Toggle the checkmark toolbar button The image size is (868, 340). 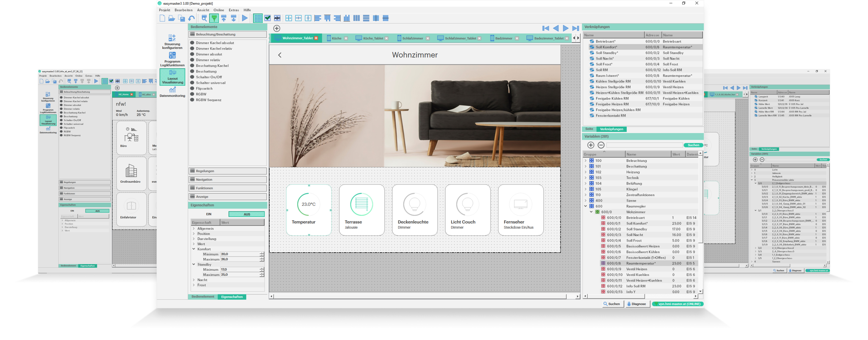(x=267, y=18)
